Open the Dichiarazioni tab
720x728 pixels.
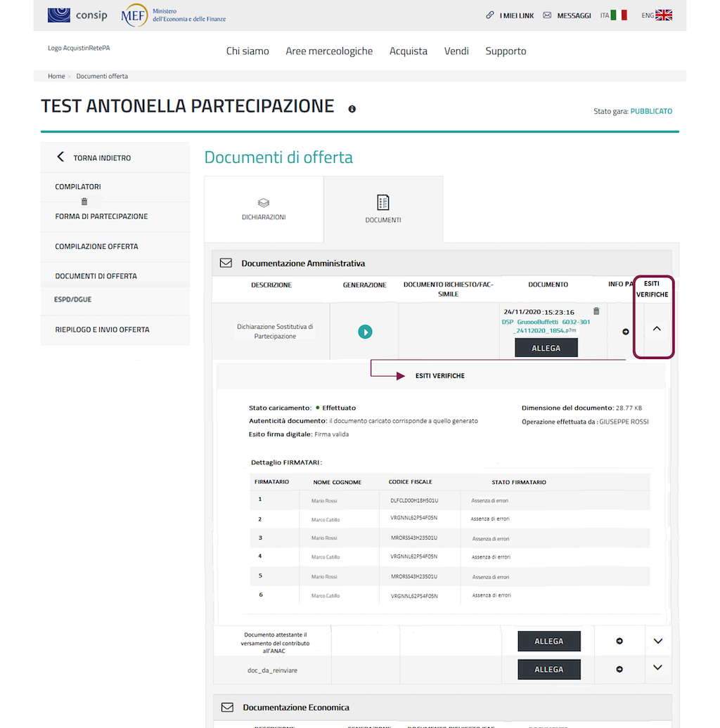point(264,209)
